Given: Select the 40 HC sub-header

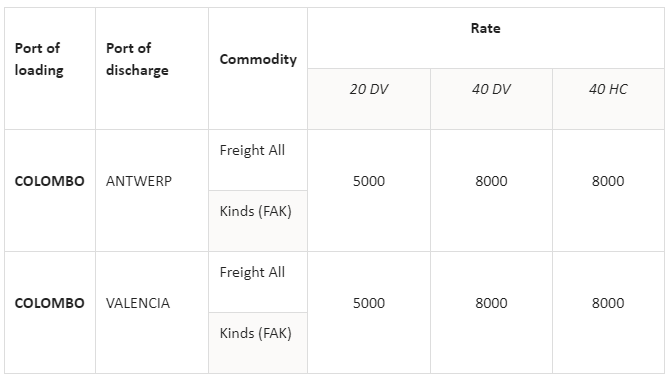Looking at the screenshot, I should point(608,99).
